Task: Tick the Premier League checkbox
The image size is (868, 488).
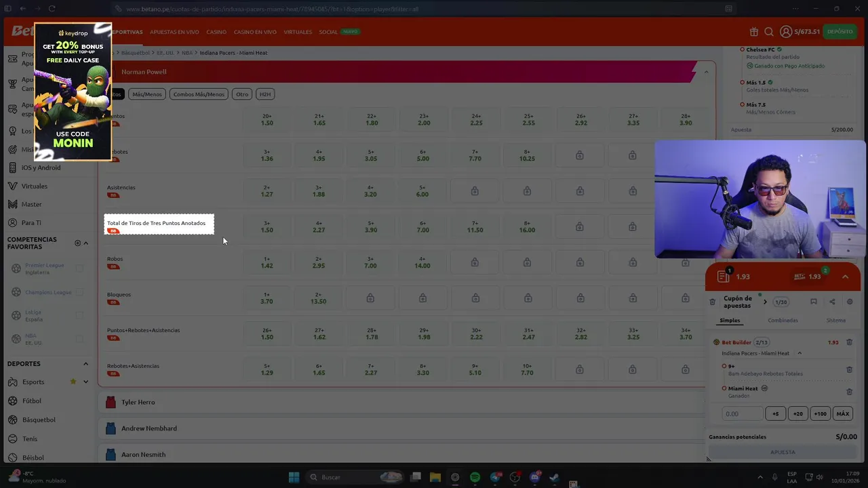Action: pyautogui.click(x=79, y=268)
